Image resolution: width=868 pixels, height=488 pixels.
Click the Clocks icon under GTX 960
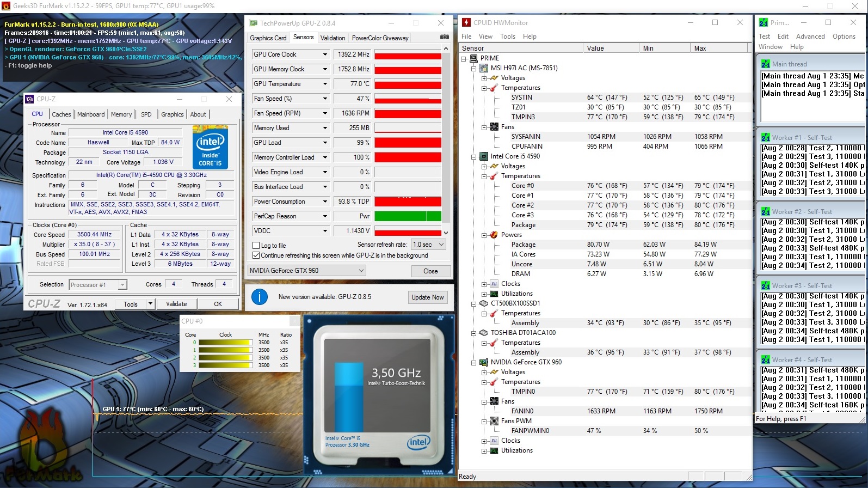point(494,441)
